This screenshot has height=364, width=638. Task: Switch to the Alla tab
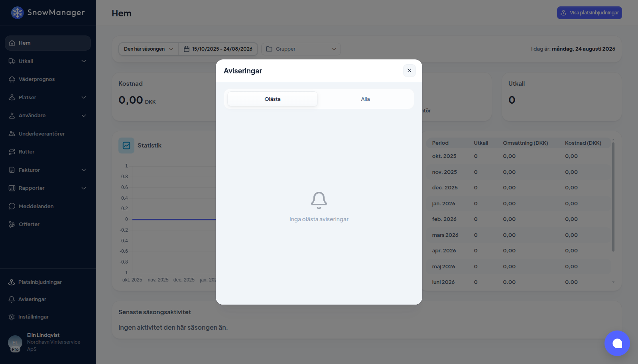(x=366, y=99)
